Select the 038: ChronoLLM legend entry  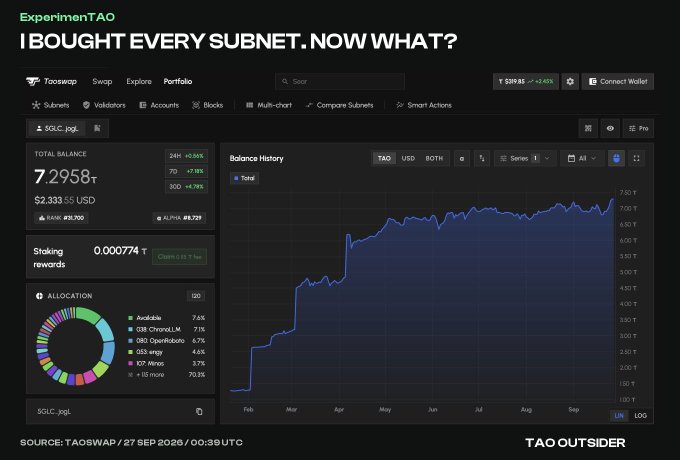tap(167, 330)
